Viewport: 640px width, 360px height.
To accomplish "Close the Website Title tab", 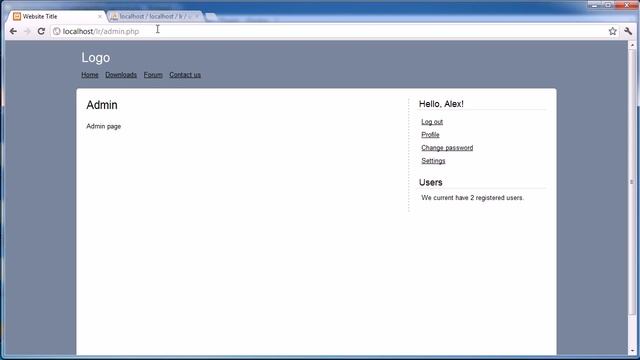I will (100, 17).
